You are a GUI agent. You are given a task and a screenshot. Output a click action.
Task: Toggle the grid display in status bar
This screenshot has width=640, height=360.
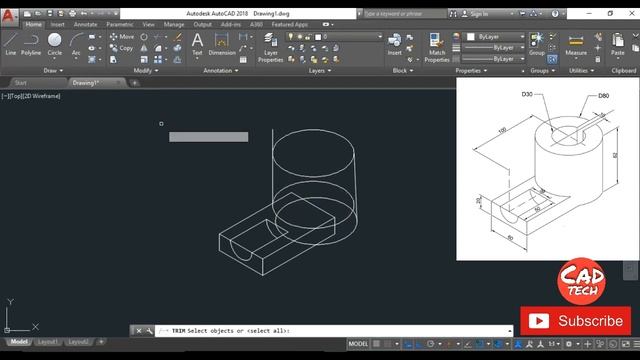tap(376, 344)
